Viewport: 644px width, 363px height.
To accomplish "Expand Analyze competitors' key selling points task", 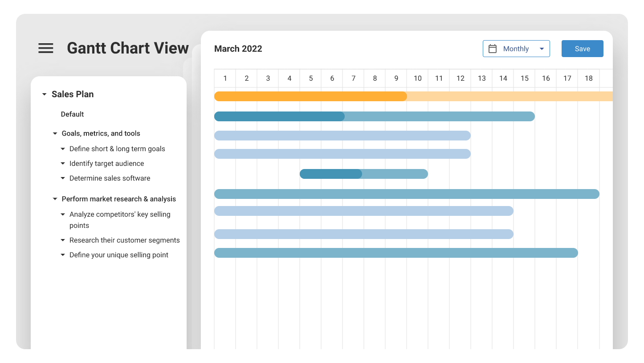I will click(62, 214).
